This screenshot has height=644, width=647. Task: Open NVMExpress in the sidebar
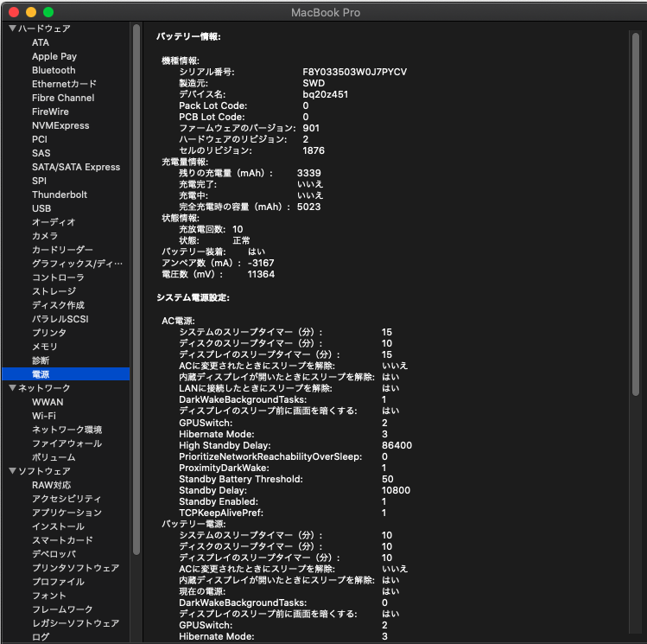(x=60, y=125)
